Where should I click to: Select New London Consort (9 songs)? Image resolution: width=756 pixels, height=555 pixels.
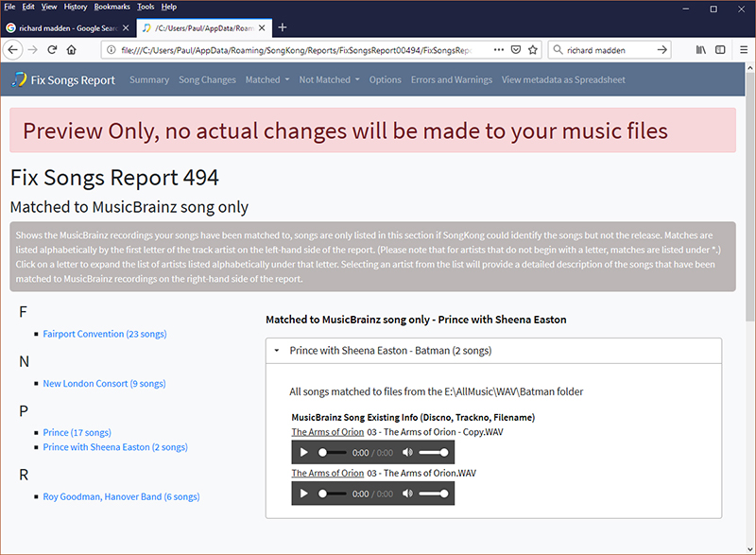[x=104, y=383]
